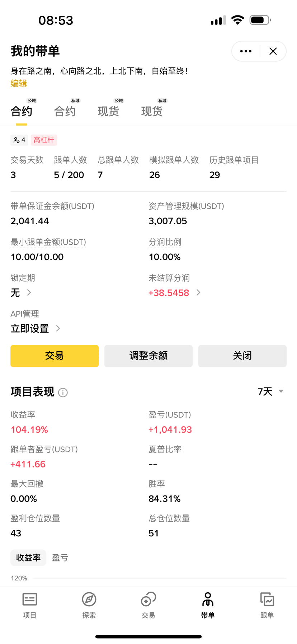Select the 带单 person icon
This screenshot has width=297, height=644.
208,600
